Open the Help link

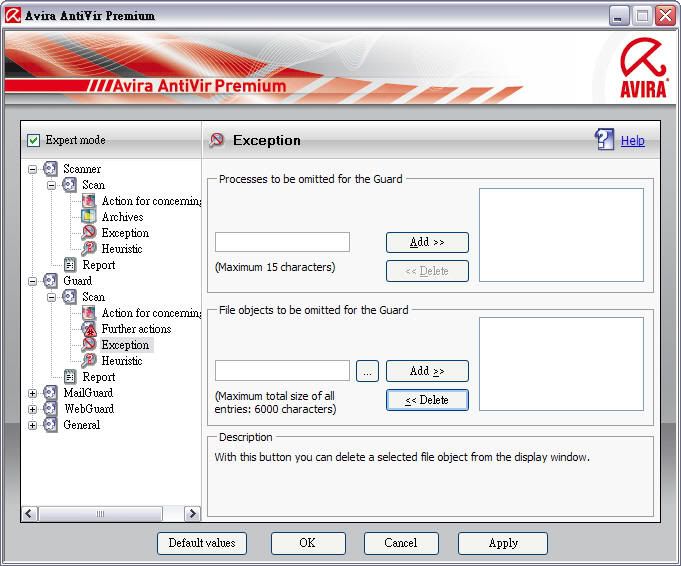point(632,141)
